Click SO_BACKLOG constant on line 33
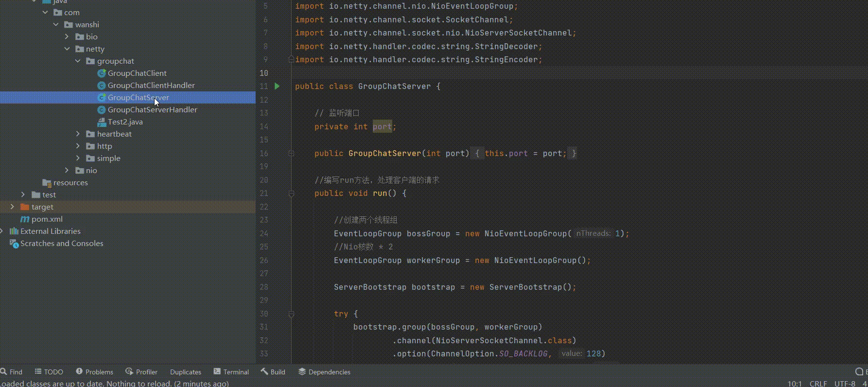The width and height of the screenshot is (868, 387). pos(523,353)
